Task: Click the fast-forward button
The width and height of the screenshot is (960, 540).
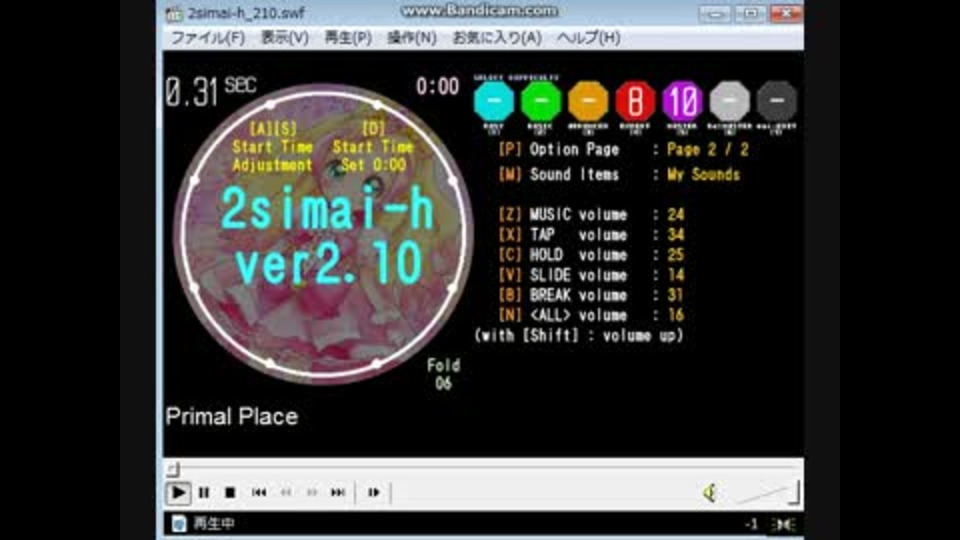Action: tap(312, 492)
